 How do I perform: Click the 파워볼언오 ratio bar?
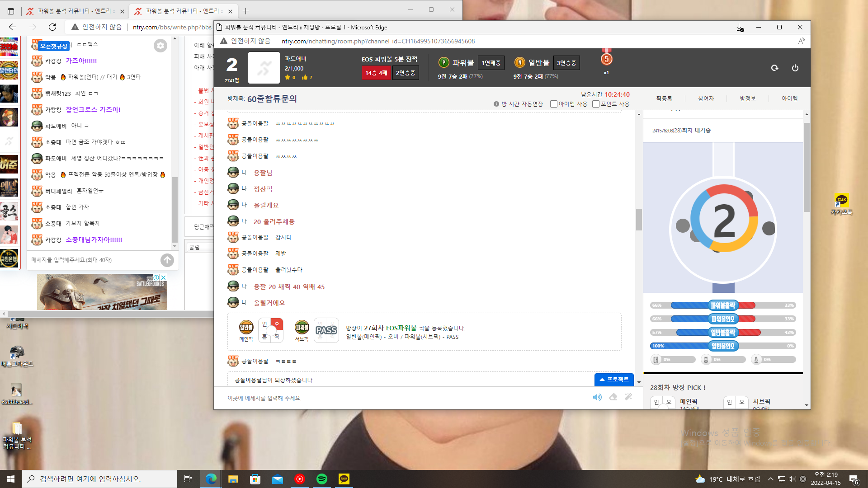point(723,319)
